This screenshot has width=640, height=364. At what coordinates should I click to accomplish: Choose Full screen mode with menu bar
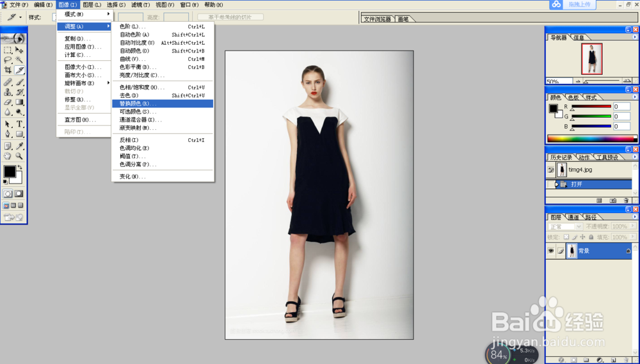tap(13, 205)
